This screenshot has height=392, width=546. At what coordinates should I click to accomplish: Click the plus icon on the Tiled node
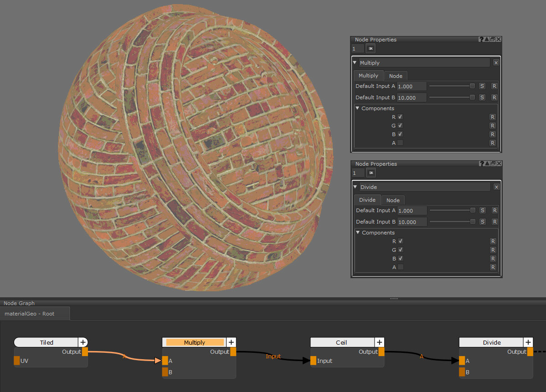click(82, 342)
